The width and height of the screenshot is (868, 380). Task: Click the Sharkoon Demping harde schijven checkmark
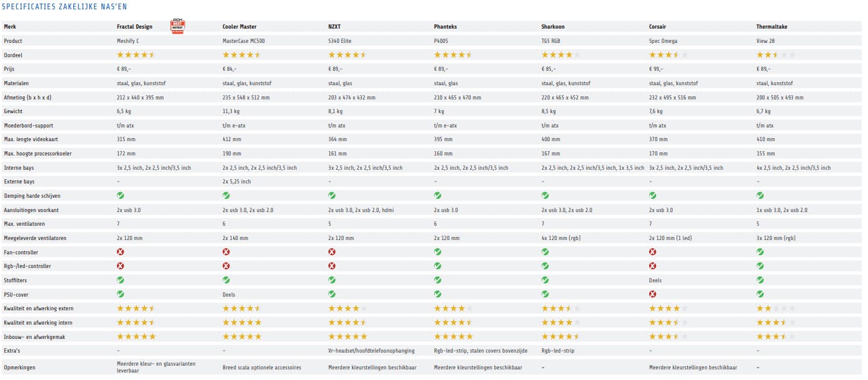click(545, 196)
